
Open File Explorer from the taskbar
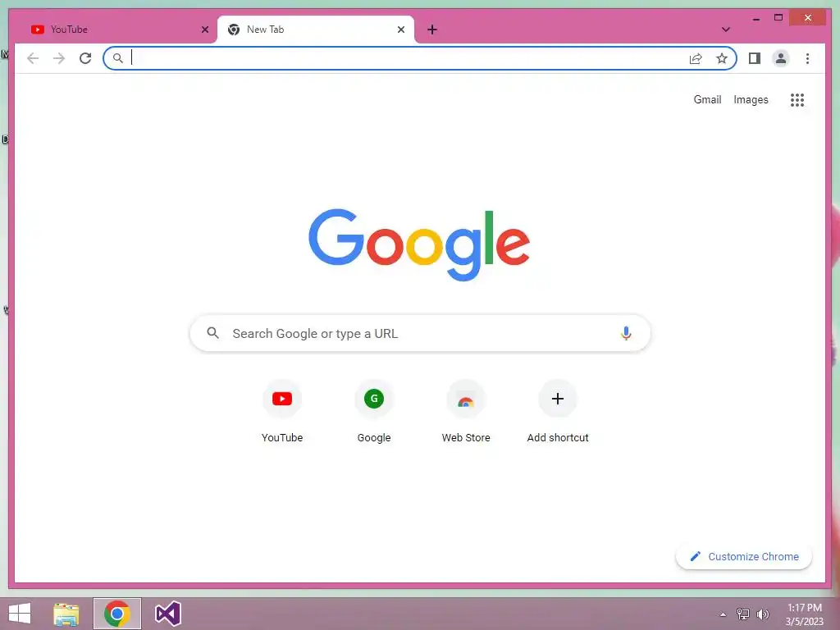(66, 614)
